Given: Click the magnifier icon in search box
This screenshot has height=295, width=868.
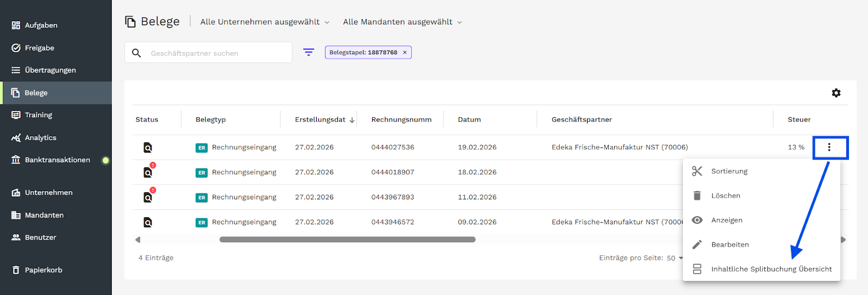Looking at the screenshot, I should point(137,53).
